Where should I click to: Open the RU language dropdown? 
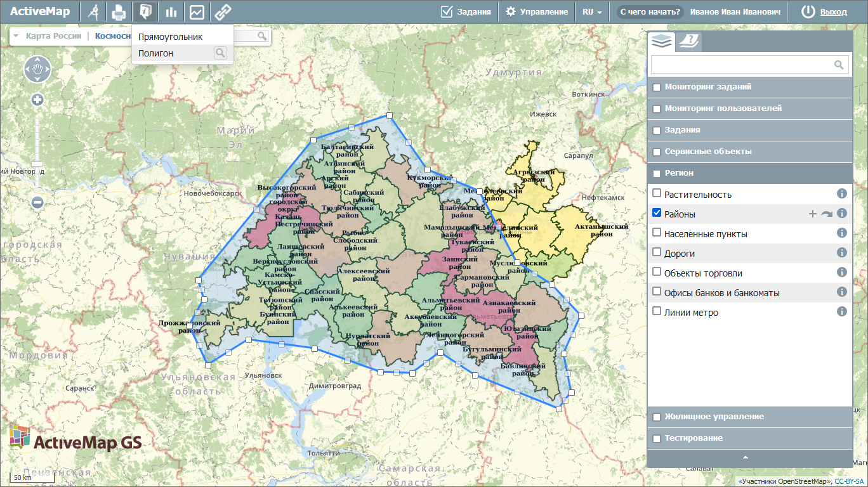591,11
